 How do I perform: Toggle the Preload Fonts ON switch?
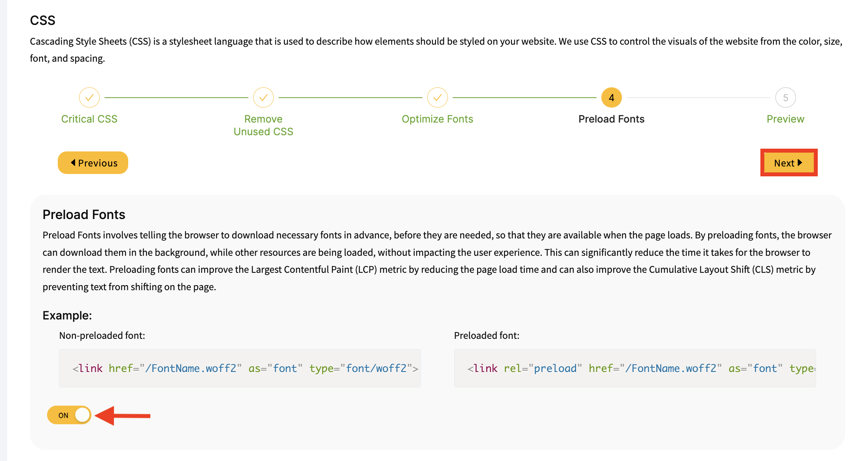[x=69, y=415]
